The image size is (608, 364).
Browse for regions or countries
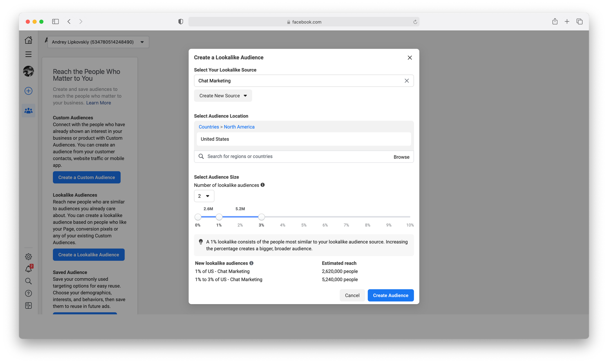click(x=401, y=156)
